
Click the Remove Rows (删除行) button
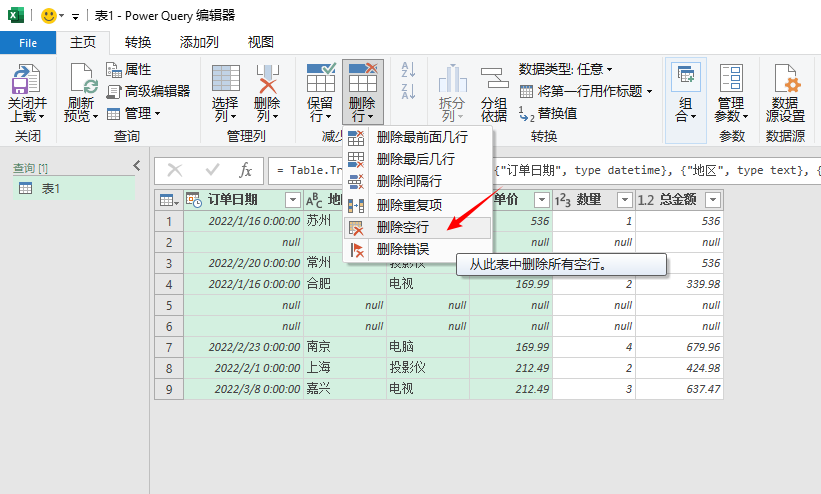point(363,92)
